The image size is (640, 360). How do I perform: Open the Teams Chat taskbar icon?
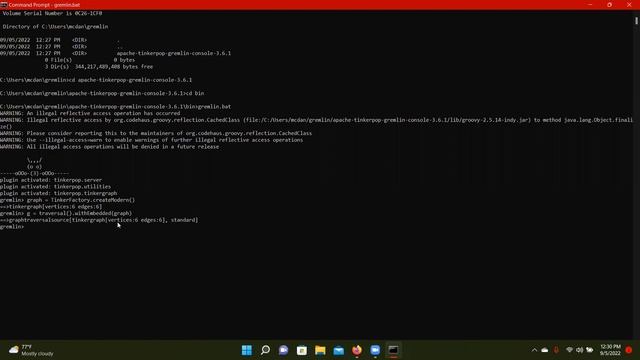click(x=284, y=350)
